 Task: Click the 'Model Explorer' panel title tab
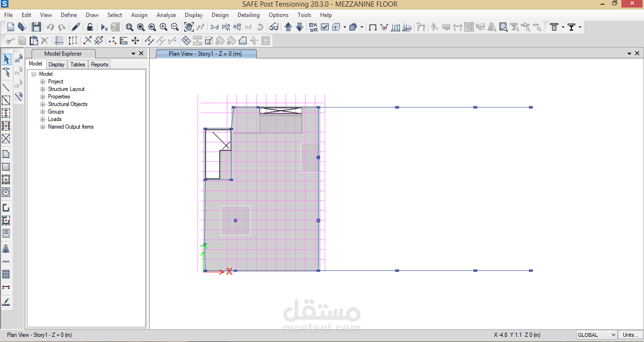click(x=63, y=54)
